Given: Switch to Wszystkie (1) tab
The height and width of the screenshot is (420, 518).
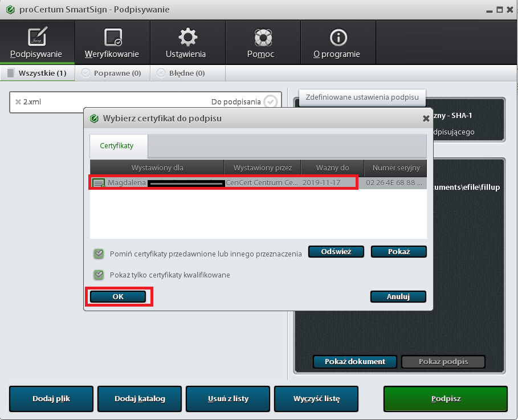Looking at the screenshot, I should point(38,73).
